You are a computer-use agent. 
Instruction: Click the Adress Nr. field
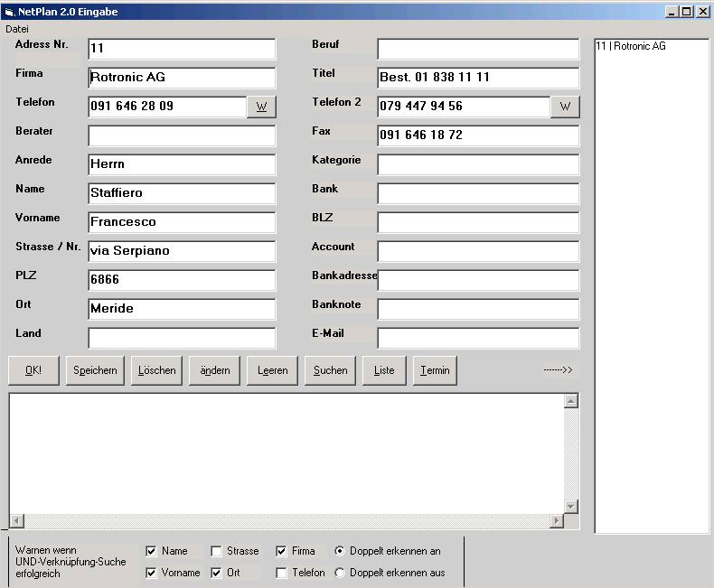point(182,49)
